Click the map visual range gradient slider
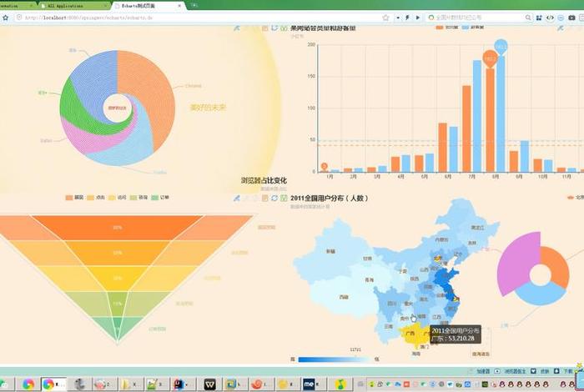Image resolution: width=584 pixels, height=392 pixels. (331, 359)
